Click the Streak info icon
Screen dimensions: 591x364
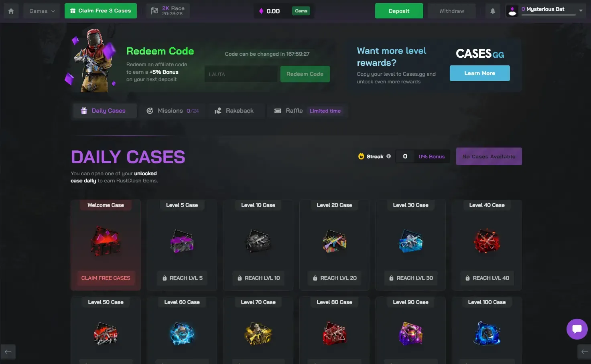tap(388, 156)
